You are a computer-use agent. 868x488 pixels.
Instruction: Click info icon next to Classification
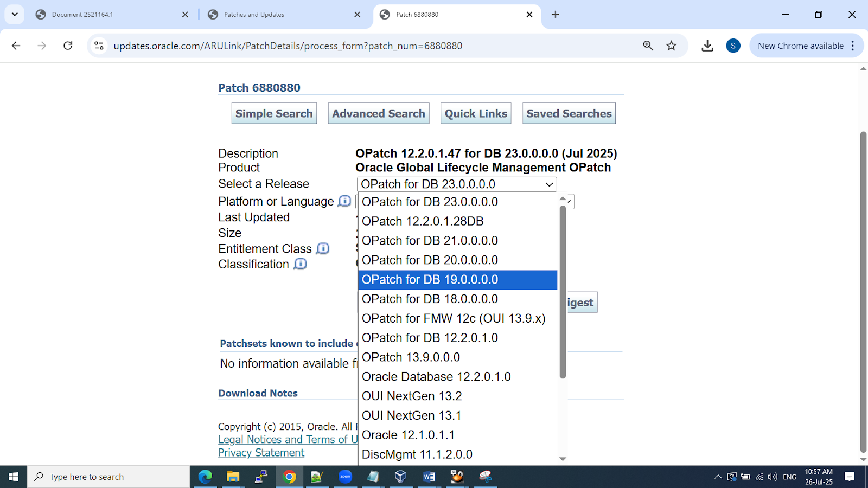[300, 264]
